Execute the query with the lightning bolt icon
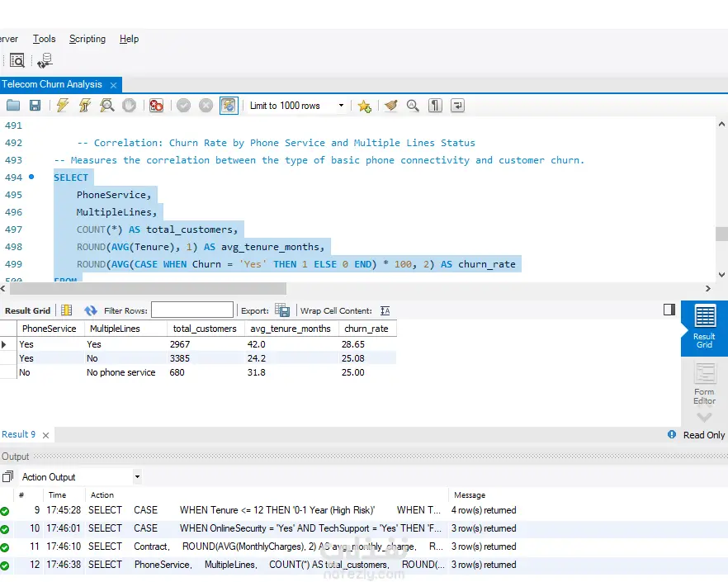728x582 pixels. [62, 106]
